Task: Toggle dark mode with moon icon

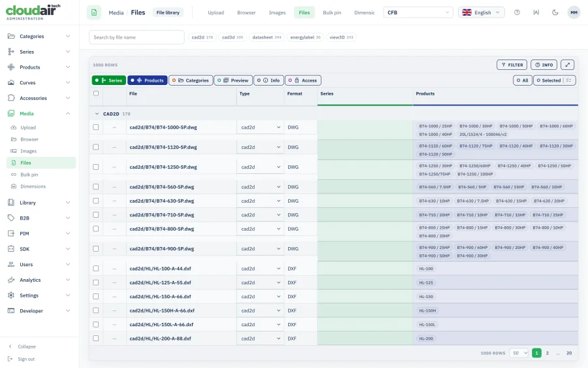Action: click(x=555, y=12)
